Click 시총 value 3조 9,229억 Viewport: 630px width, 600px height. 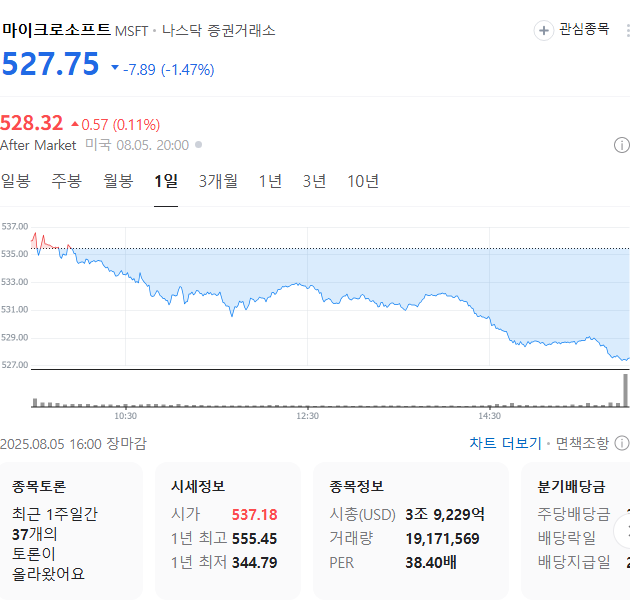pyautogui.click(x=445, y=514)
